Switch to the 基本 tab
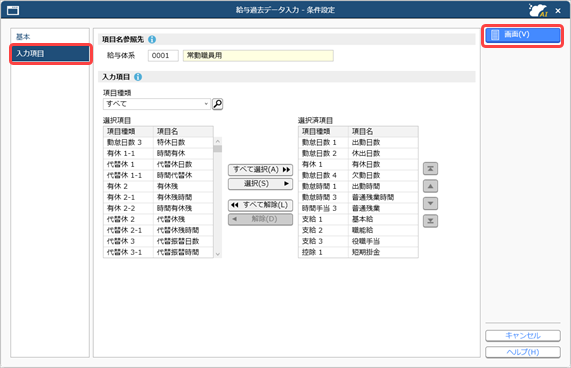Viewport: 571px width, 368px height. (x=50, y=37)
